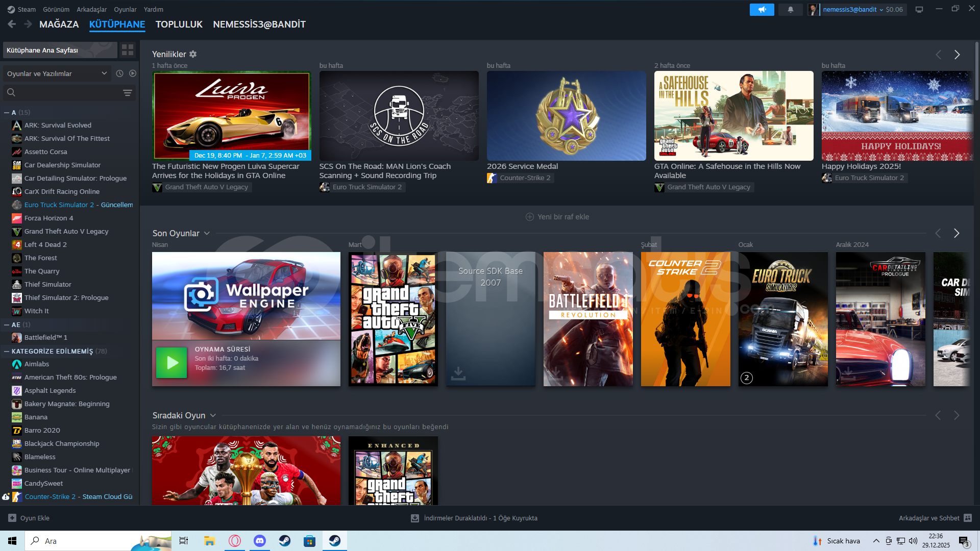Expand the Son Oyunlar shelf dropdown

[x=207, y=233]
